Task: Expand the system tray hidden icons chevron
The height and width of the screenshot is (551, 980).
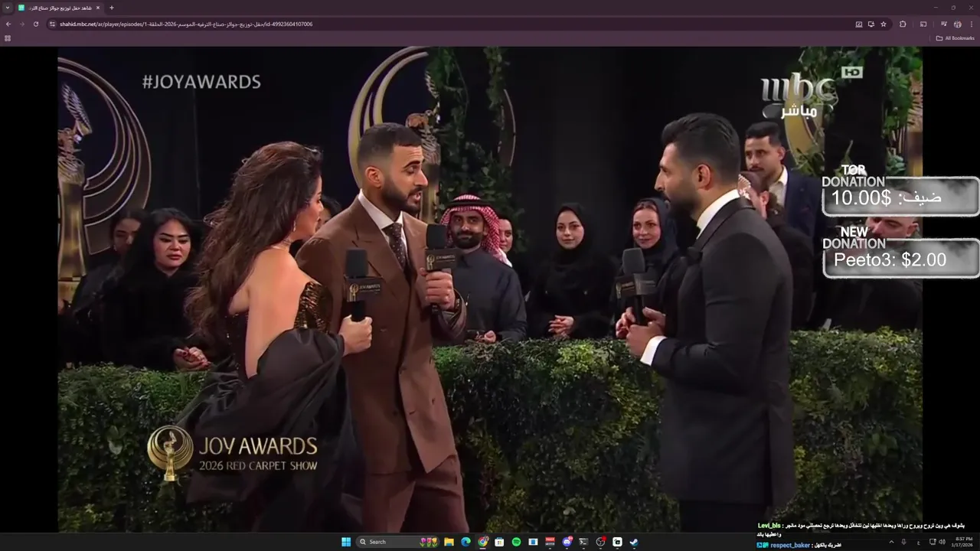Action: [x=891, y=542]
